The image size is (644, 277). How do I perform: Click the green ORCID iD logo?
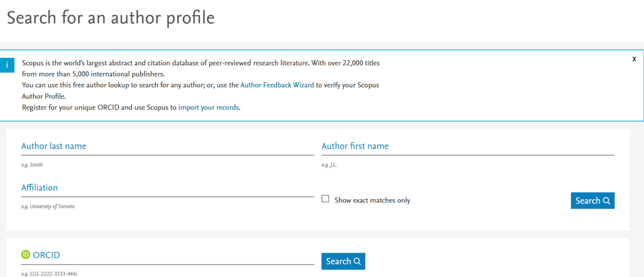(x=26, y=254)
